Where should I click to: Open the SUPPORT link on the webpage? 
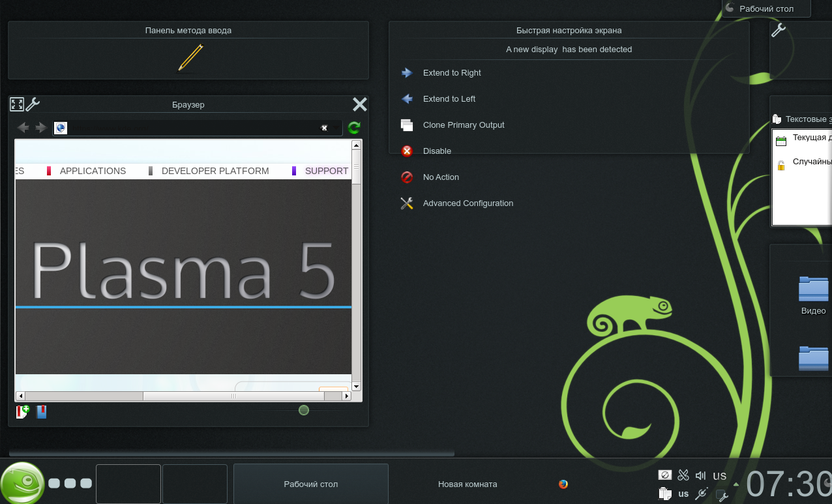tap(327, 171)
